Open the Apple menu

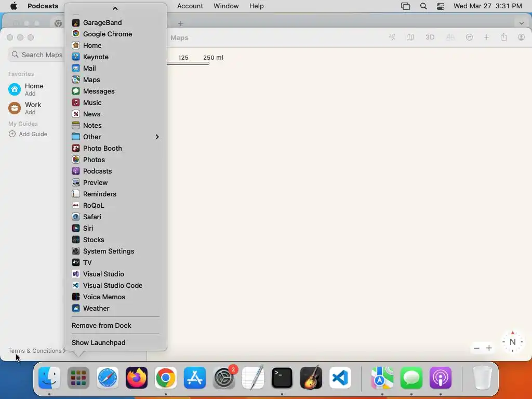coord(14,6)
